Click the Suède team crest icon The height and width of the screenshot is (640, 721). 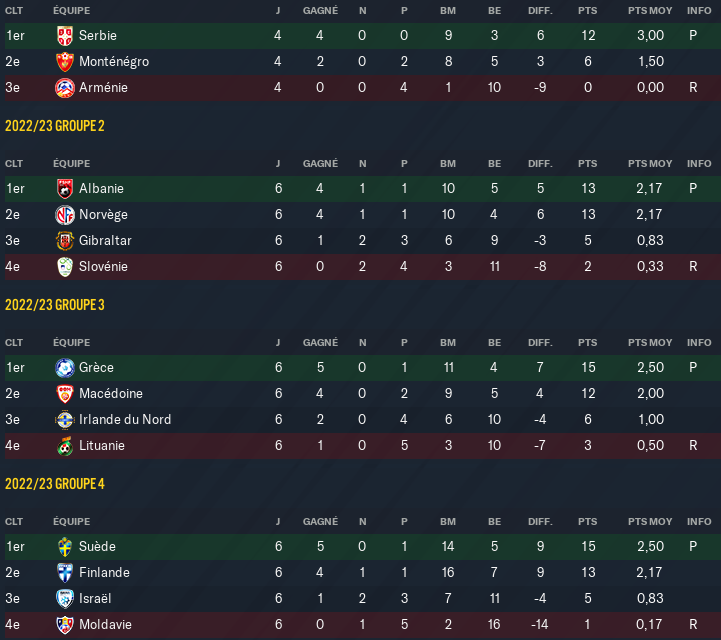pos(64,546)
